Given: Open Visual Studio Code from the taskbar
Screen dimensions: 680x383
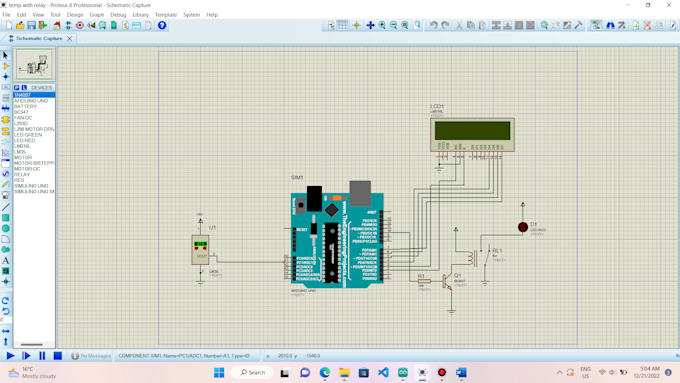Looking at the screenshot, I should pyautogui.click(x=383, y=373).
